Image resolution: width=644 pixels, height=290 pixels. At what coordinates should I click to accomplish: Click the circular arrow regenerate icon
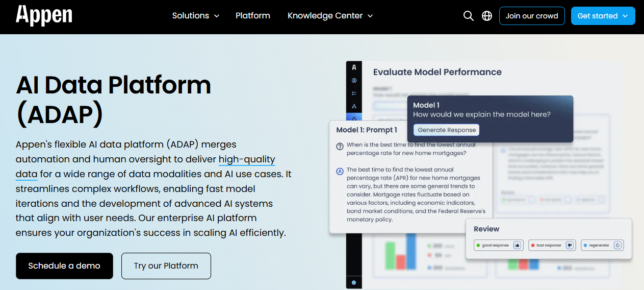click(x=617, y=246)
